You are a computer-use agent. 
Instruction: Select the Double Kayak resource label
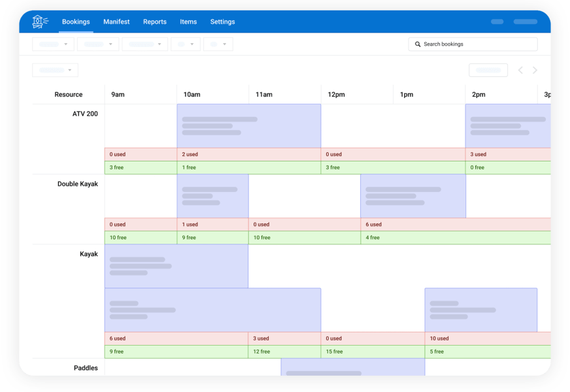pyautogui.click(x=77, y=184)
